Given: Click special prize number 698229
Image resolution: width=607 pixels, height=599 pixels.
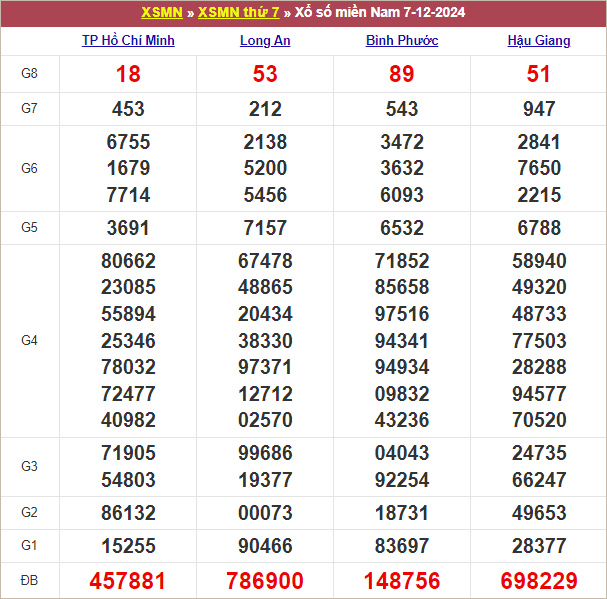Looking at the screenshot, I should coord(539,581).
